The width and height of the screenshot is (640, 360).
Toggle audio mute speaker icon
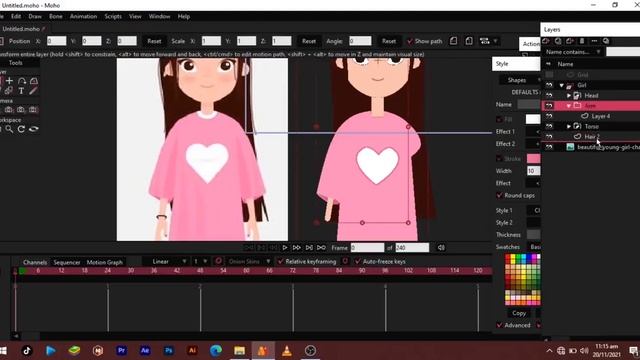[441, 247]
